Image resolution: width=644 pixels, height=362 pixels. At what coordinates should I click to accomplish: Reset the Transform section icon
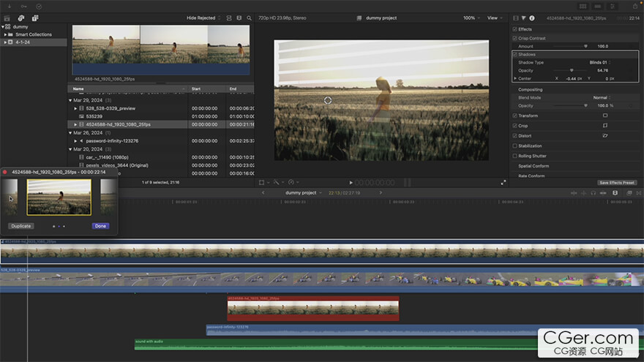coord(605,116)
